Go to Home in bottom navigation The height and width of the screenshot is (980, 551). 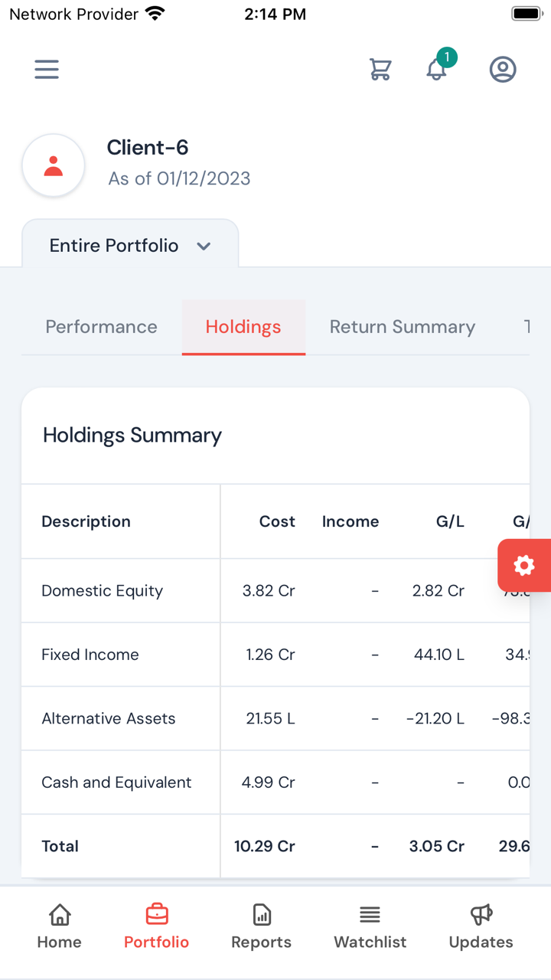click(x=60, y=926)
